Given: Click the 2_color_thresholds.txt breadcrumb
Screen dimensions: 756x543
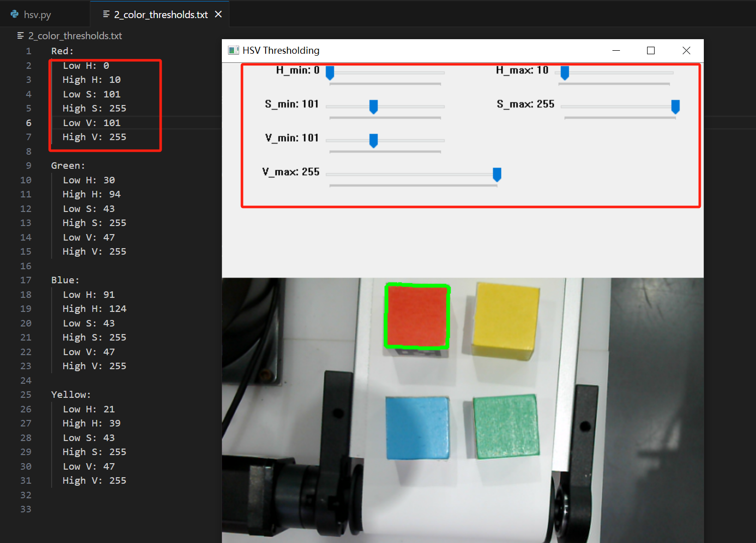Looking at the screenshot, I should click(x=75, y=36).
